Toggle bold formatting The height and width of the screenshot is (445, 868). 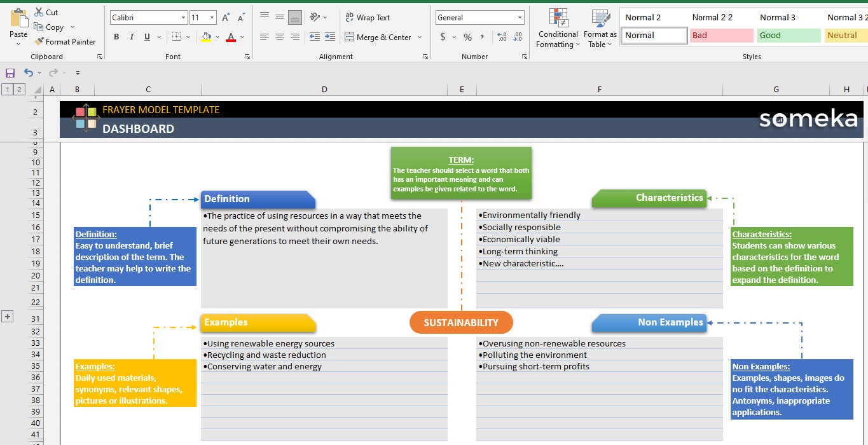pyautogui.click(x=116, y=38)
